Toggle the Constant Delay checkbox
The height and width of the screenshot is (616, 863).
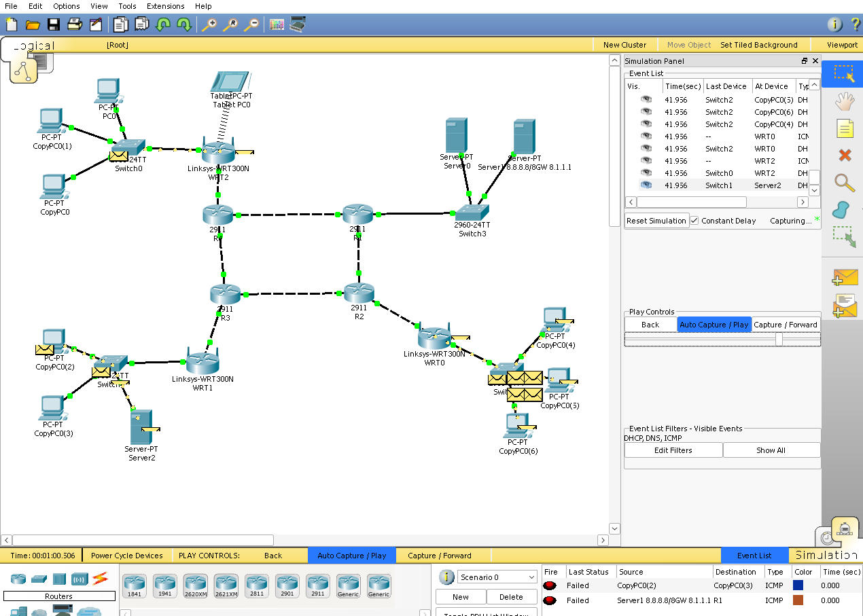pos(694,221)
